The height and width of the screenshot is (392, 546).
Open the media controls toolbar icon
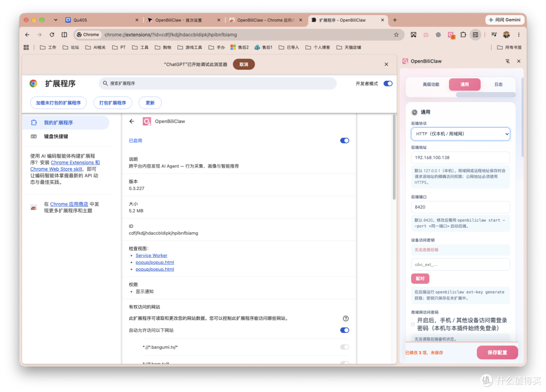(x=494, y=35)
